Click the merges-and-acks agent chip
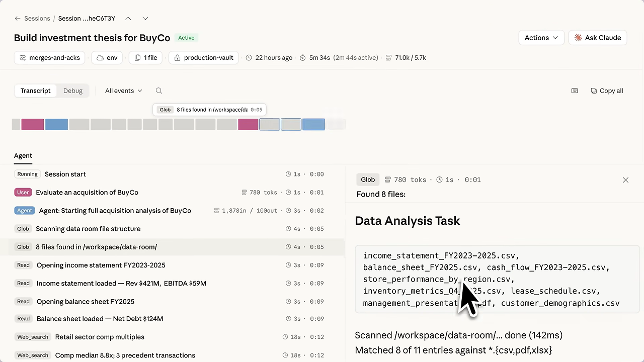644x362 pixels. tap(50, 58)
